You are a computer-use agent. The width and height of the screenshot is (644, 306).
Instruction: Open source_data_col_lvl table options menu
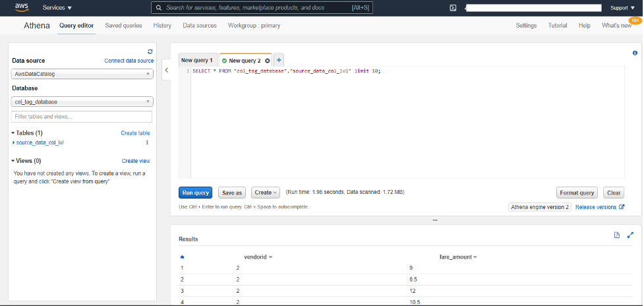click(147, 142)
